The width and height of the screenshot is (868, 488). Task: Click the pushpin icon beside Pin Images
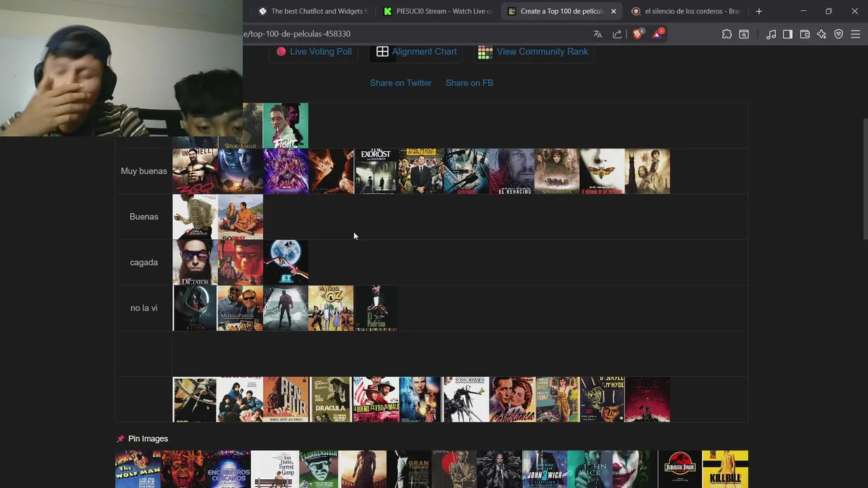pyautogui.click(x=121, y=439)
